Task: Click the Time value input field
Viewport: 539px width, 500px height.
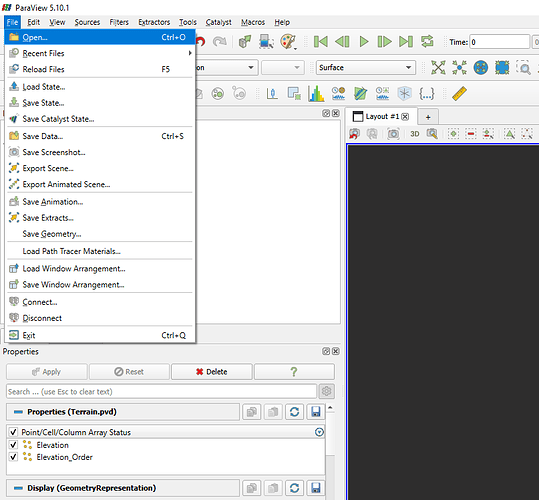Action: [499, 42]
